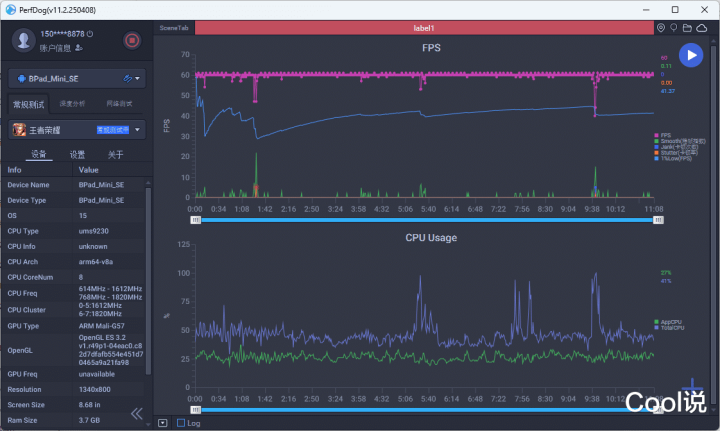
Task: Click the PerfDog logo in title bar
Action: tap(11, 10)
